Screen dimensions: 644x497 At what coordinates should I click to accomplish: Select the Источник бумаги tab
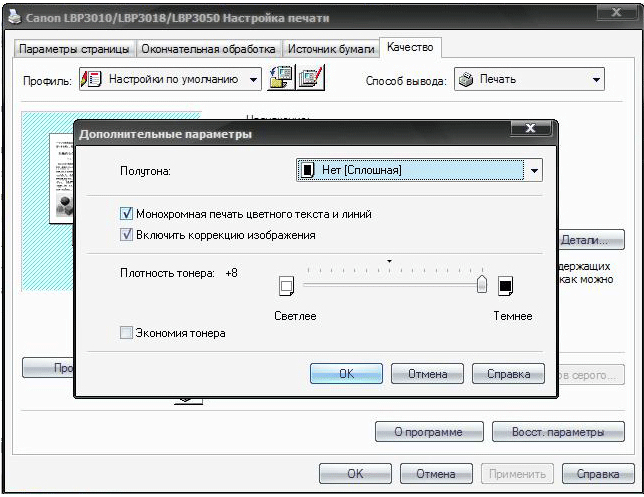[x=330, y=48]
